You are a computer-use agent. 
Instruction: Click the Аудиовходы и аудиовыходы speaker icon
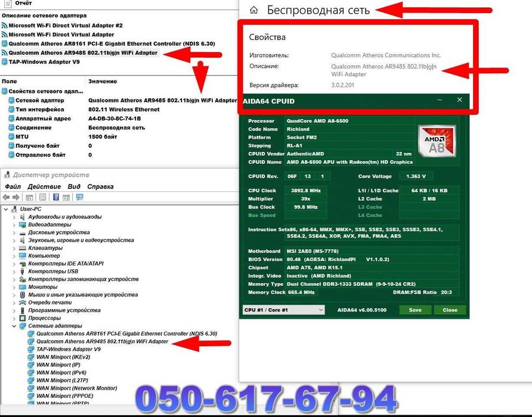point(23,217)
